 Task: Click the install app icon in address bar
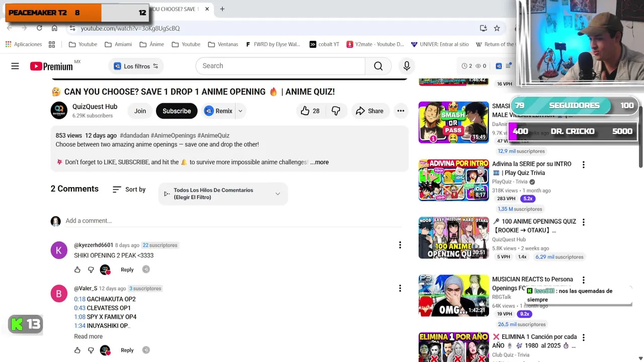point(483,28)
